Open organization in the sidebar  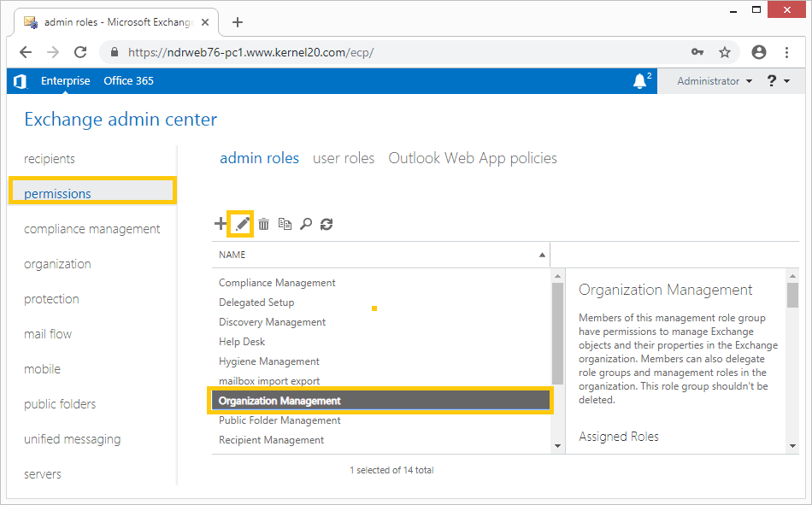pos(57,264)
